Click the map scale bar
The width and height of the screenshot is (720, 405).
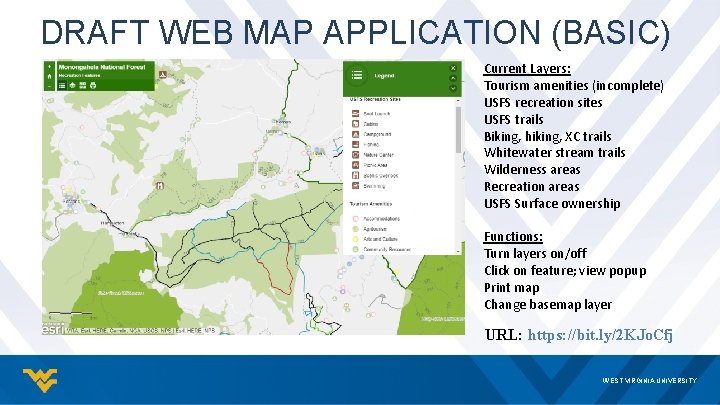(71, 314)
